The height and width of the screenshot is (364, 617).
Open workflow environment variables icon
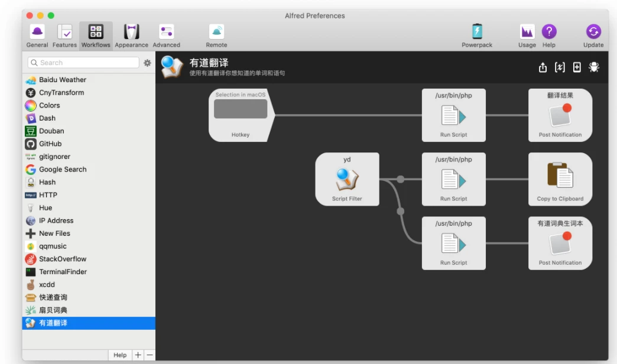point(560,67)
